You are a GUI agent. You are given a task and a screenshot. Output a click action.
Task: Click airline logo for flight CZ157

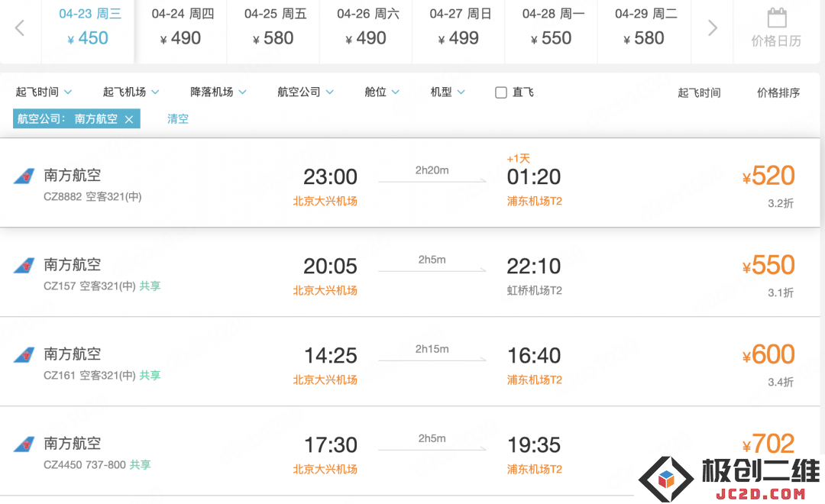tap(24, 266)
